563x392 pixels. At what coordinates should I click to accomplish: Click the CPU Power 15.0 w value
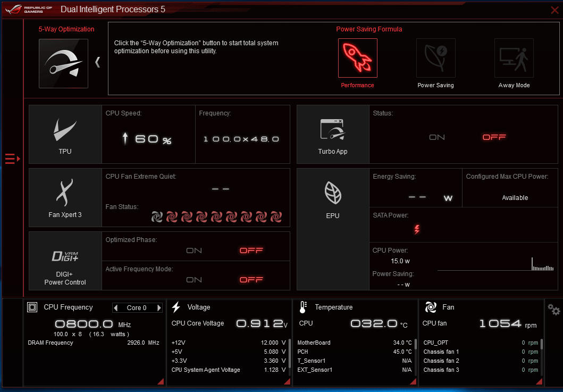400,261
